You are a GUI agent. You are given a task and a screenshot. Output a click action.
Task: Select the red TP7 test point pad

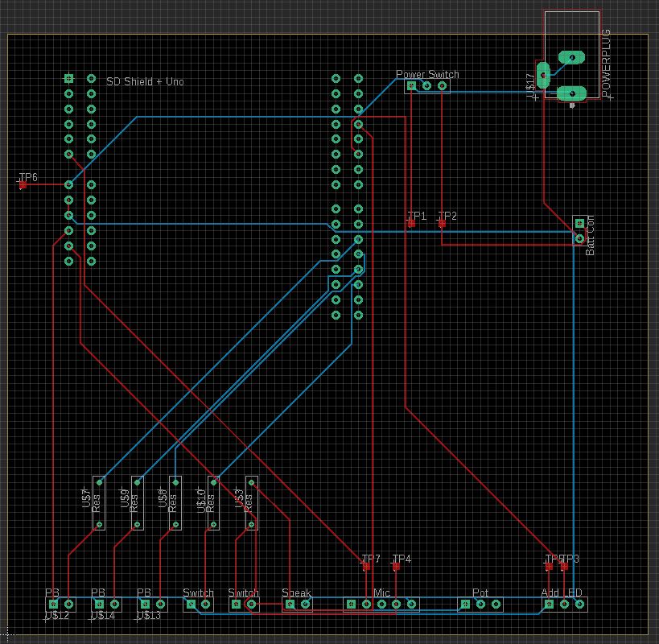(x=366, y=567)
